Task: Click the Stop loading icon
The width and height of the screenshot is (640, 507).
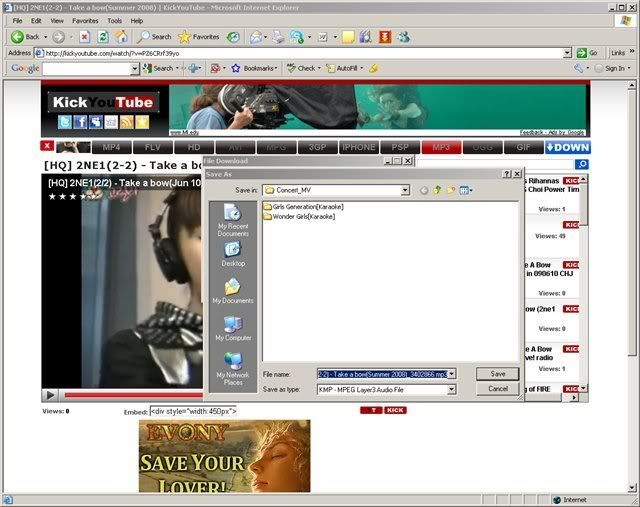Action: [x=84, y=37]
